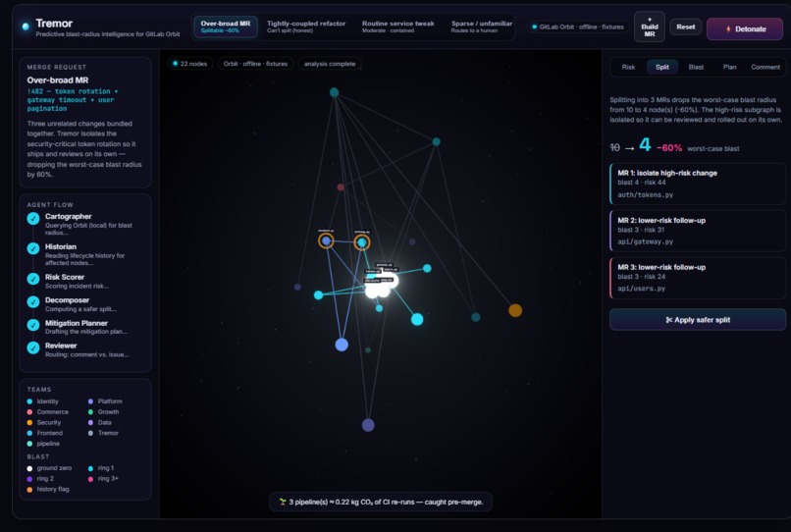Viewport: 791px width, 532px height.
Task: Click the Reset button
Action: [x=686, y=27]
